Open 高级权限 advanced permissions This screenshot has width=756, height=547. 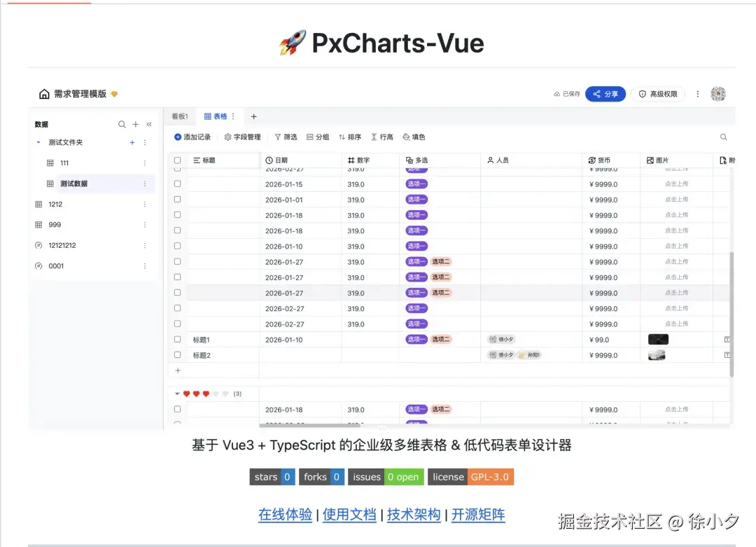(658, 94)
